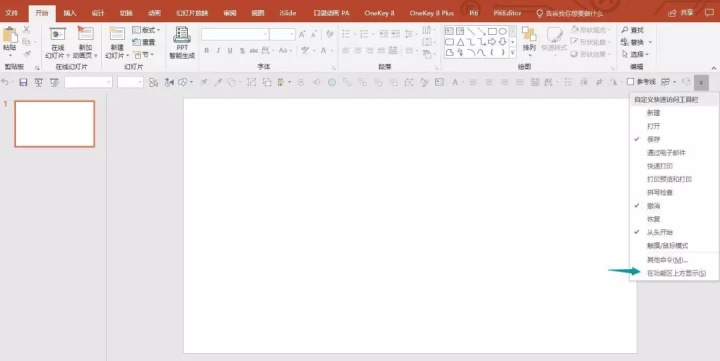
Task: Click the Arrange (排列) button
Action: pyautogui.click(x=529, y=40)
